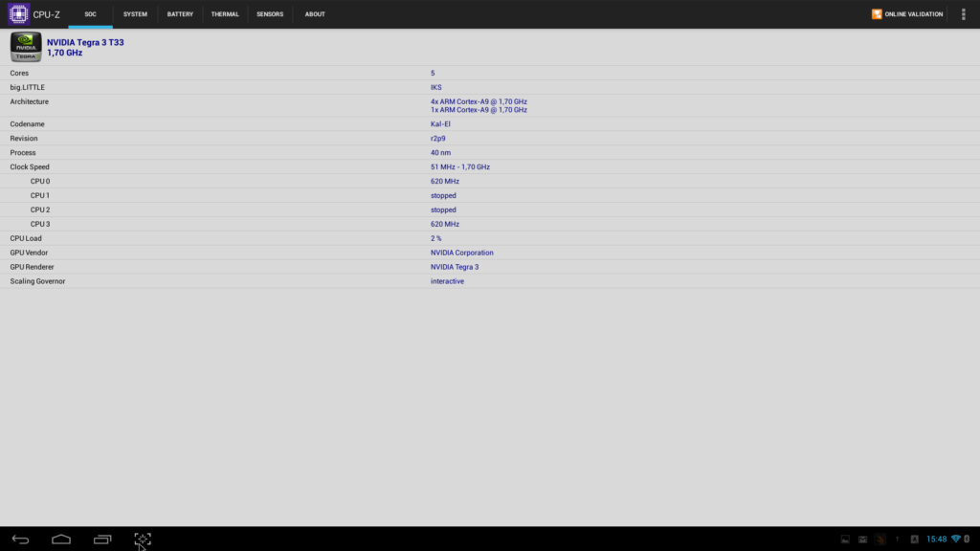Switch to the System tab
This screenshot has height=551, width=980.
[x=135, y=13]
